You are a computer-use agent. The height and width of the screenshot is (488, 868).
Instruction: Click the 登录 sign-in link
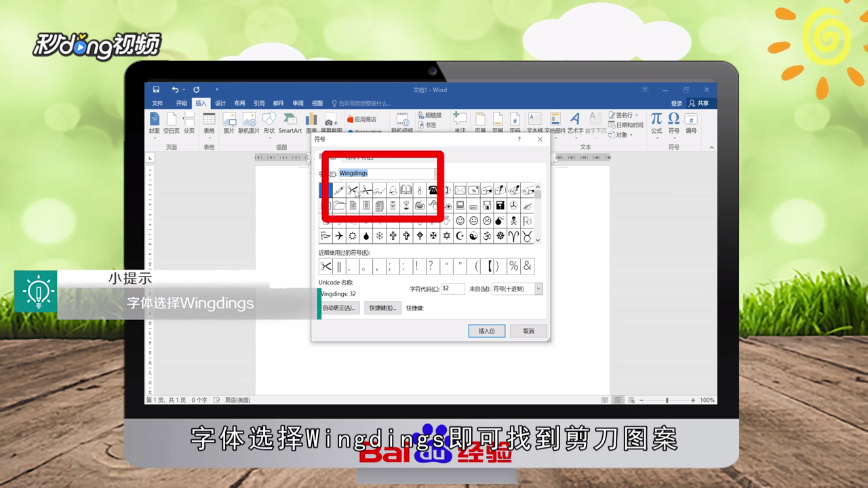tap(677, 103)
